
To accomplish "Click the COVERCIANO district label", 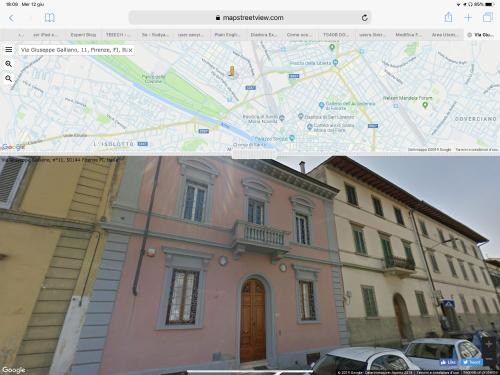I will coord(476,119).
